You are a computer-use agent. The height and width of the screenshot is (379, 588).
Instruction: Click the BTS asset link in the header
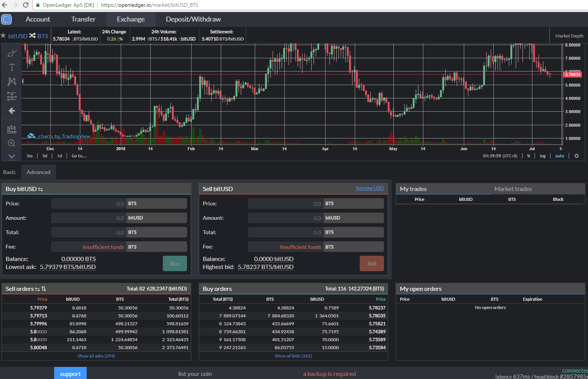pos(43,36)
